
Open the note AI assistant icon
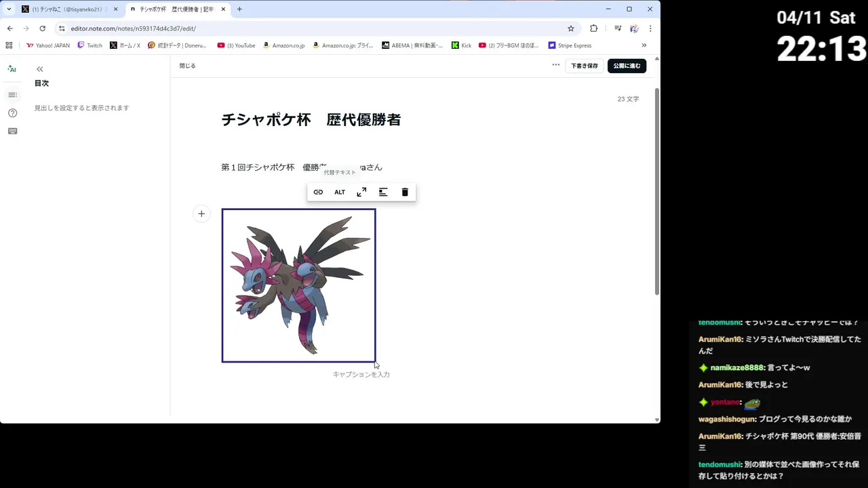pyautogui.click(x=12, y=69)
